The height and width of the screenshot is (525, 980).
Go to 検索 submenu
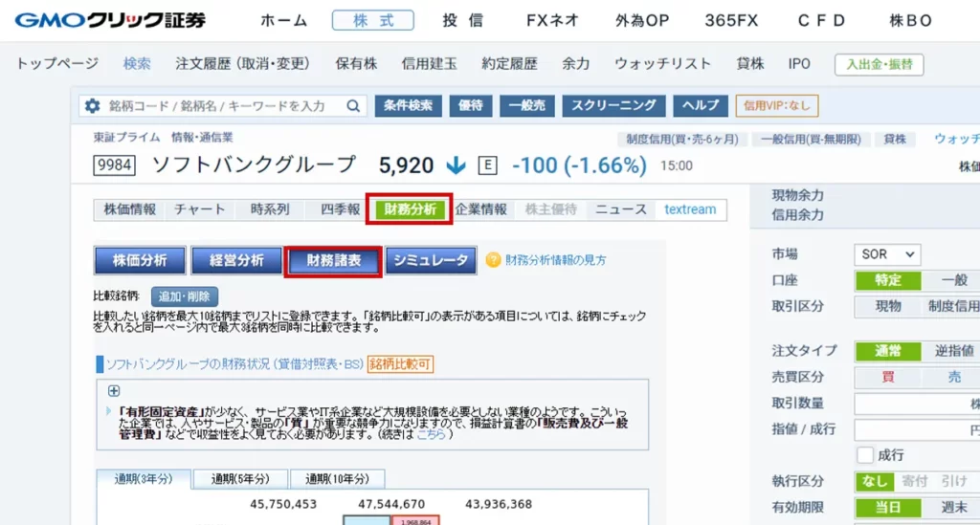(x=137, y=64)
